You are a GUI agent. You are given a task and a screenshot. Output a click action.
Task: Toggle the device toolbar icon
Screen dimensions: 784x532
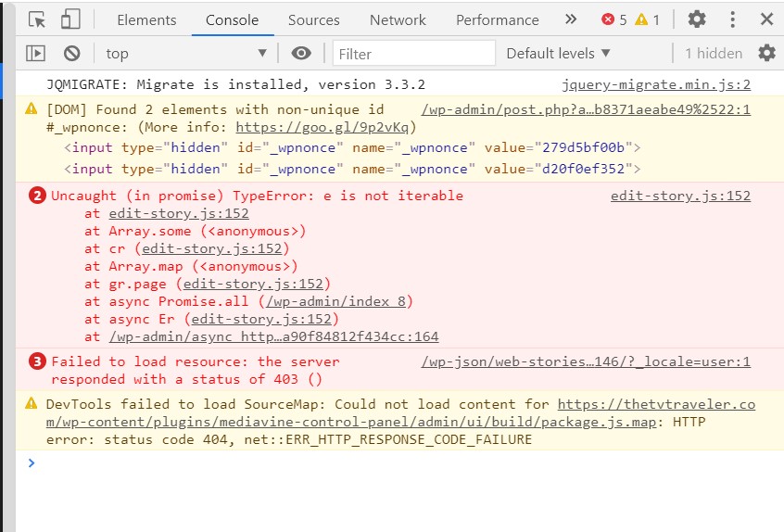coord(70,19)
